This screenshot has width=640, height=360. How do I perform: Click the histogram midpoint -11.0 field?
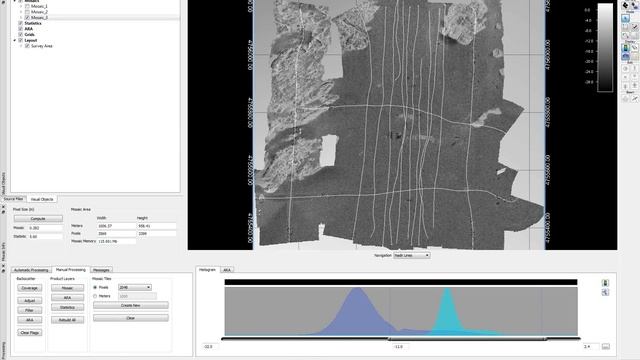point(400,347)
